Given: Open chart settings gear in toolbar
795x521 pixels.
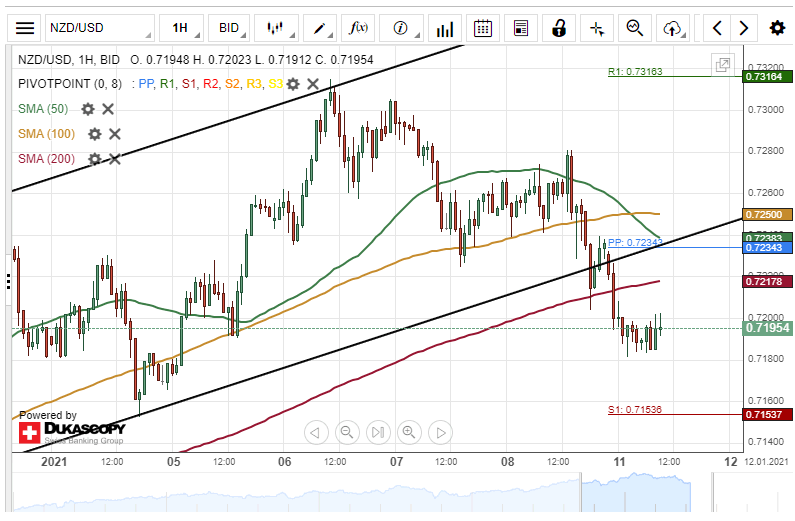Looking at the screenshot, I should (x=777, y=27).
